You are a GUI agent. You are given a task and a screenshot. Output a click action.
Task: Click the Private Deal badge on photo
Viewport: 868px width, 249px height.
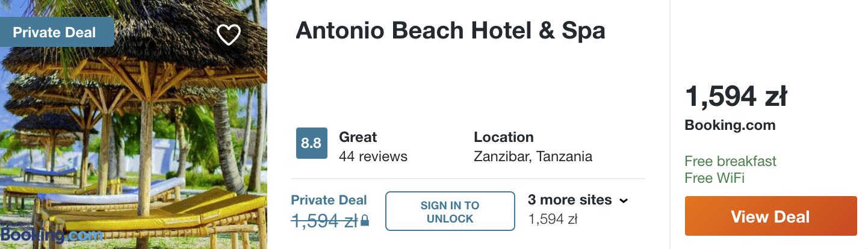pos(55,32)
